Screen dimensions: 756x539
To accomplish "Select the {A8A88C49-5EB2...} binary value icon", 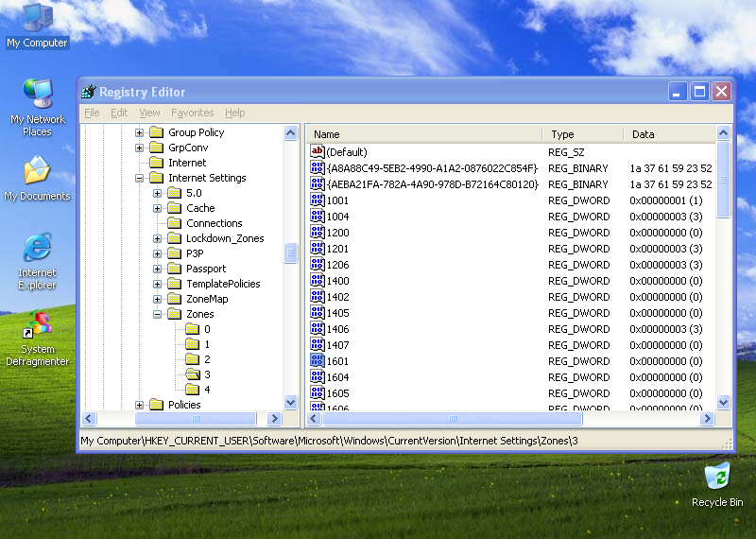I will coord(317,168).
